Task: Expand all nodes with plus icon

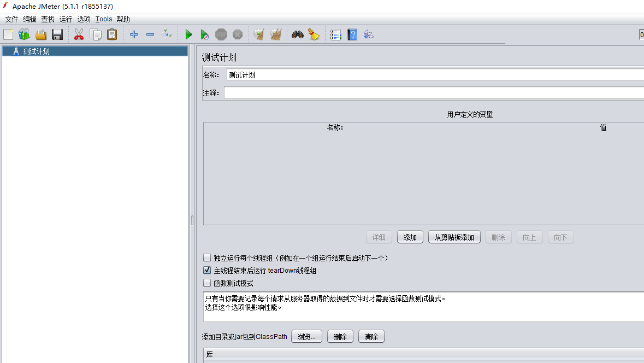Action: tap(133, 34)
